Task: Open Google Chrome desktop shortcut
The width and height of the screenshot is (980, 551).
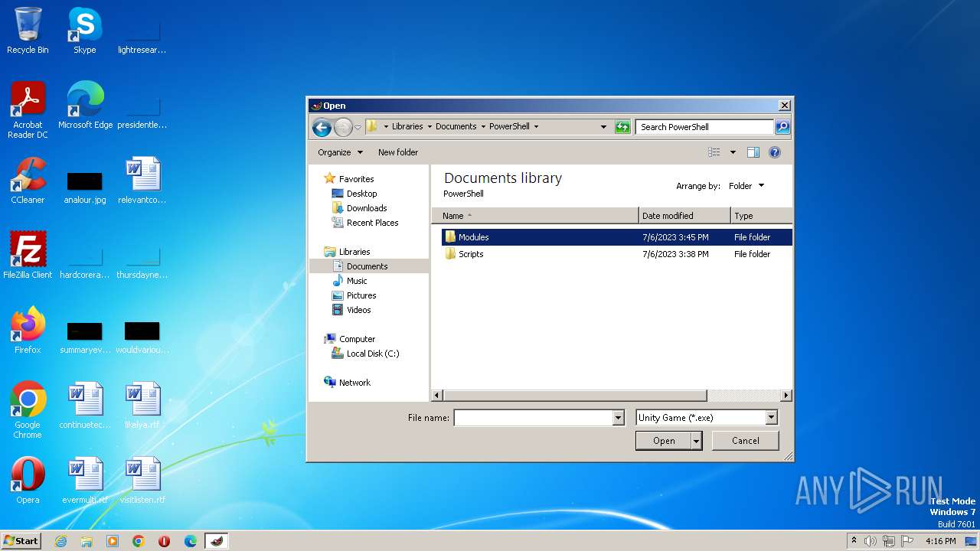Action: coord(28,410)
